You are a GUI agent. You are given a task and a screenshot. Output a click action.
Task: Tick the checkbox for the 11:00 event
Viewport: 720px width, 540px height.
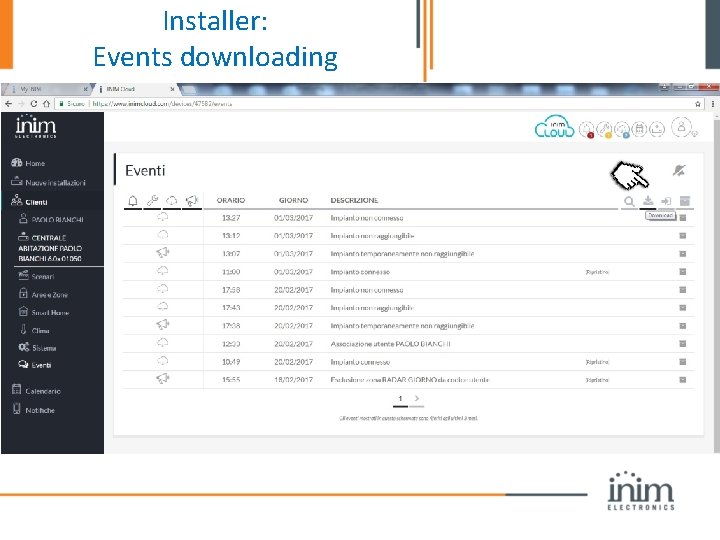pos(683,272)
